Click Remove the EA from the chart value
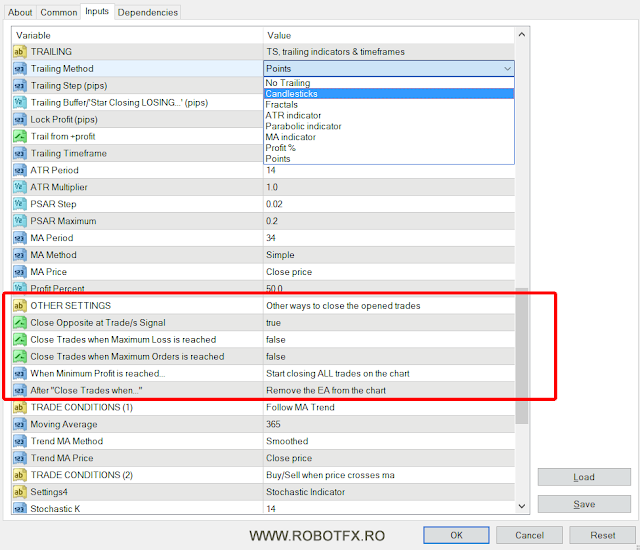Screen dimensions: 640x550 pyautogui.click(x=326, y=390)
